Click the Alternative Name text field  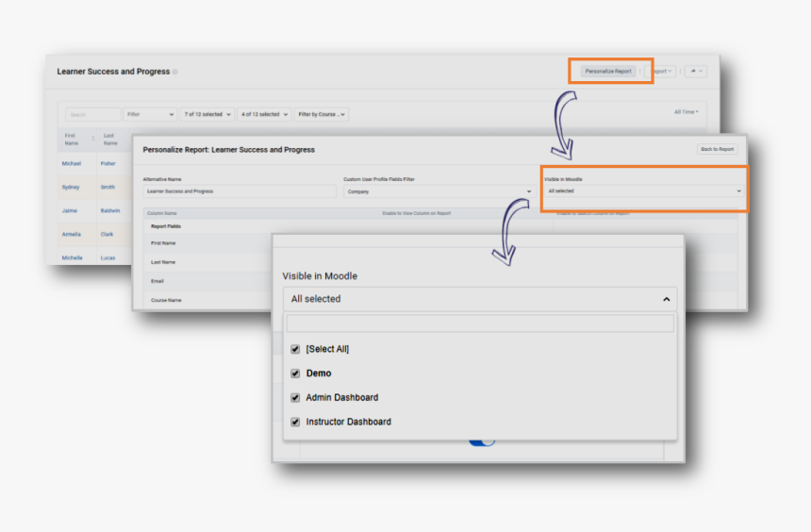240,191
